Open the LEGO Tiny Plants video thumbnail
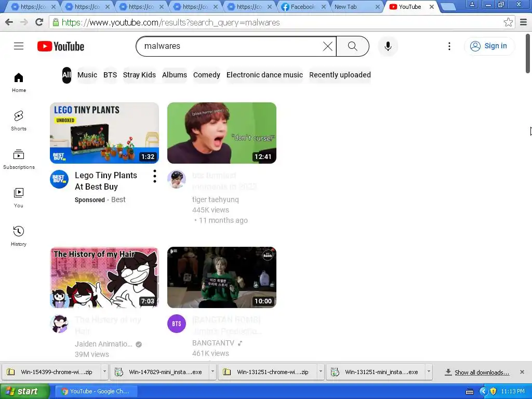This screenshot has width=532, height=399. 104,133
